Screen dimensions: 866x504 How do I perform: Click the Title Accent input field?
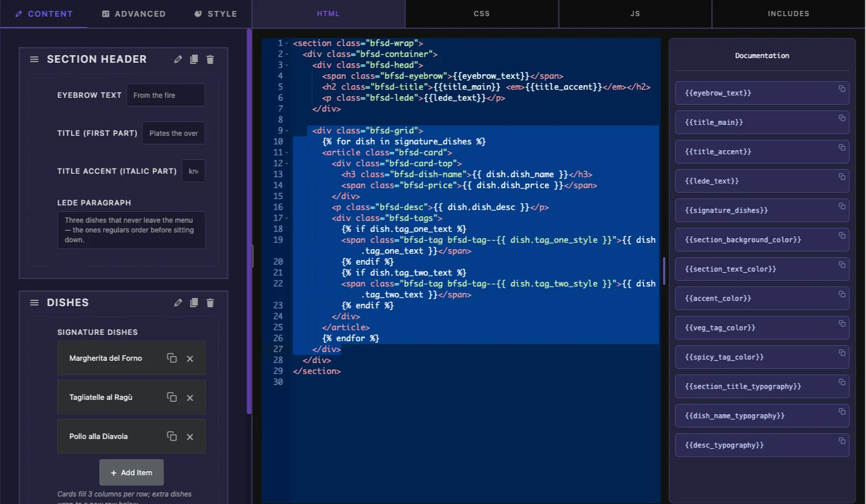tap(193, 171)
